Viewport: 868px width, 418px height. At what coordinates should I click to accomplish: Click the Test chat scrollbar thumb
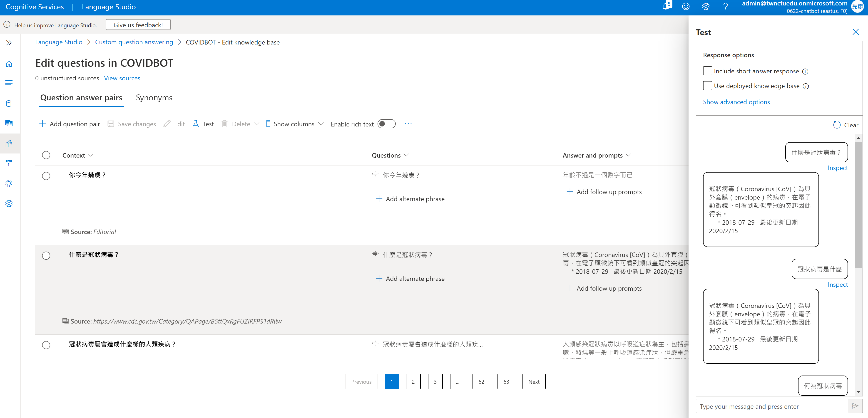coord(858,205)
